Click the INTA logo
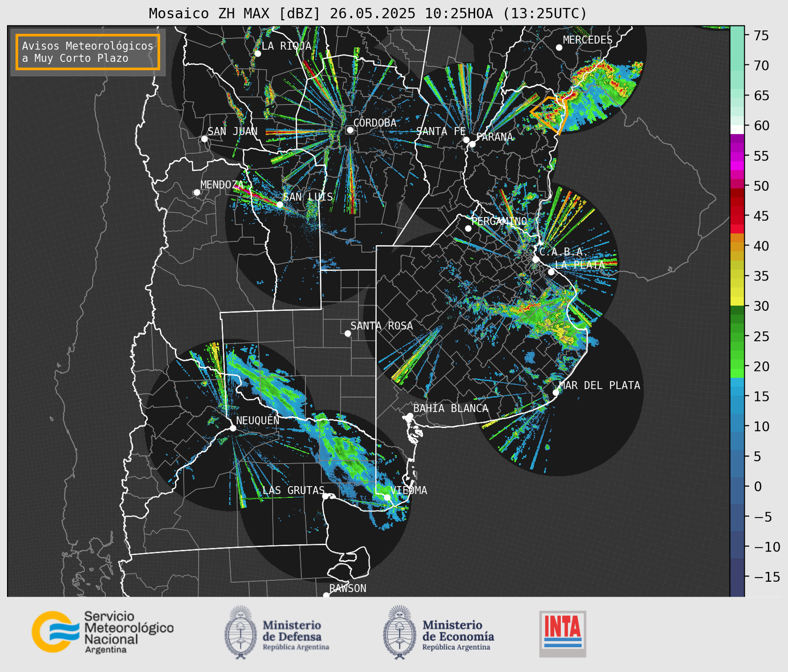 click(x=562, y=634)
